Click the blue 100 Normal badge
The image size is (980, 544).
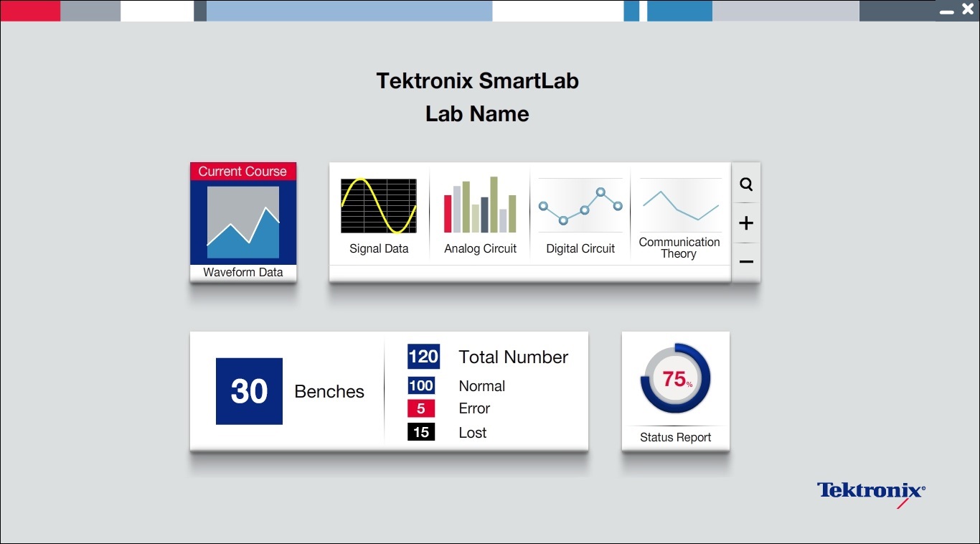pyautogui.click(x=421, y=386)
